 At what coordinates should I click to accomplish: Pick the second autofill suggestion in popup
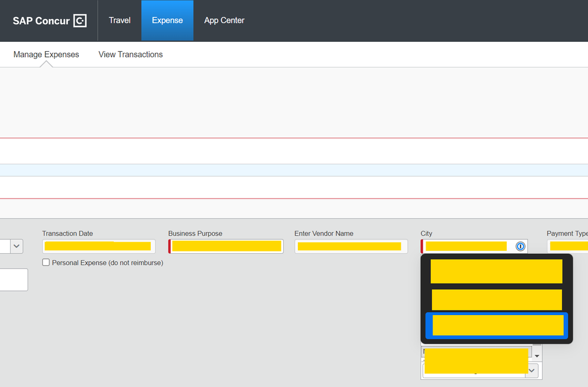(496, 299)
